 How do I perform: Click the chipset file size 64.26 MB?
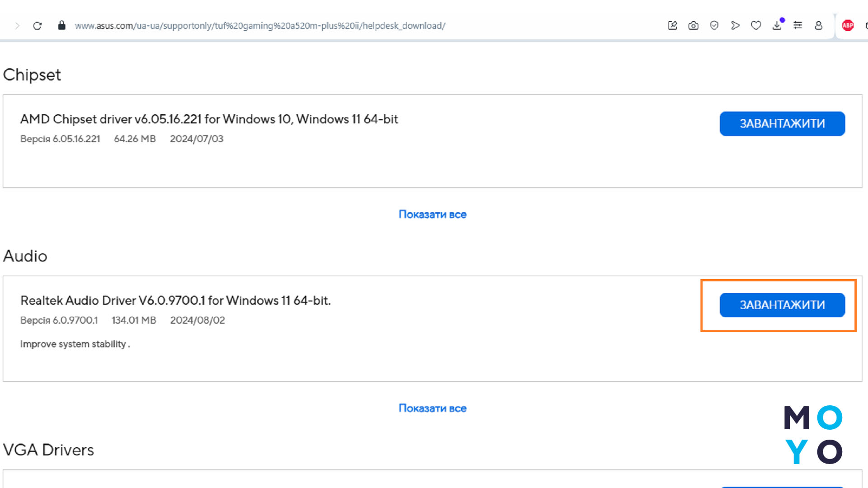tap(135, 139)
